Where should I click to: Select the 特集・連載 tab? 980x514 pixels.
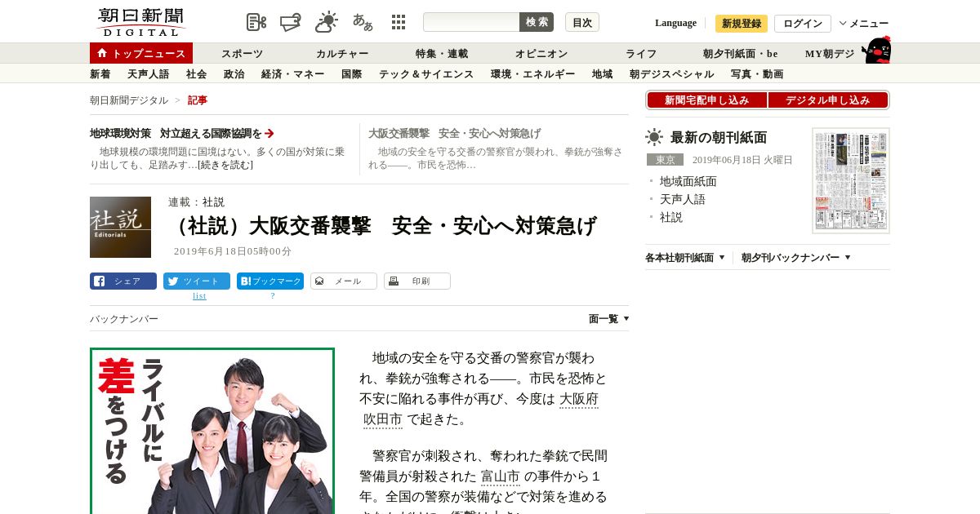pyautogui.click(x=442, y=54)
